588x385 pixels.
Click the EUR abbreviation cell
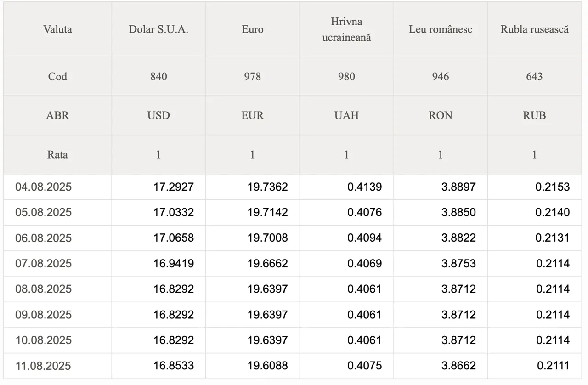pyautogui.click(x=253, y=115)
